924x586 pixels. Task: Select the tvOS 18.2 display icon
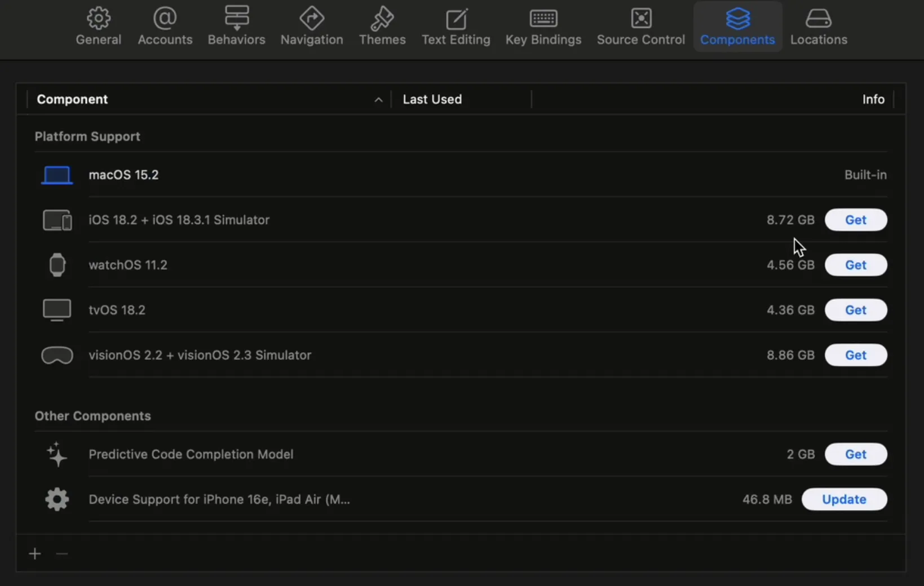point(57,310)
